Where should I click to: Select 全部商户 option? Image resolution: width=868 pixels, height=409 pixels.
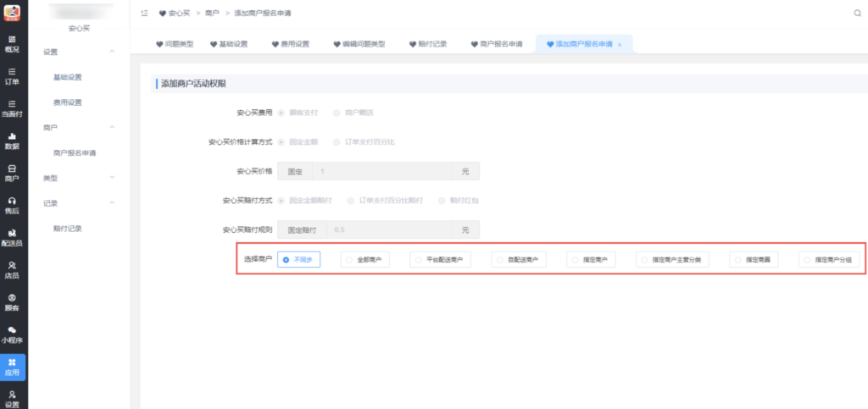(364, 259)
